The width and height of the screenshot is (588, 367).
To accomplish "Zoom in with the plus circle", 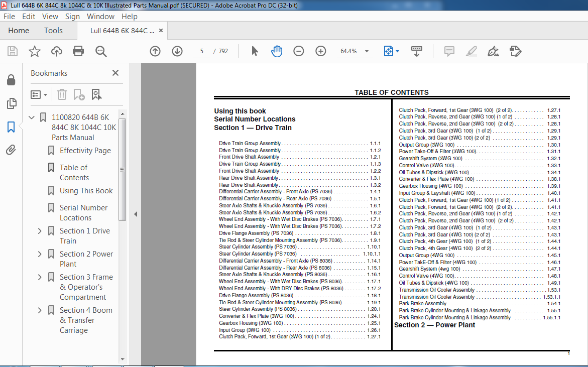I will click(321, 51).
